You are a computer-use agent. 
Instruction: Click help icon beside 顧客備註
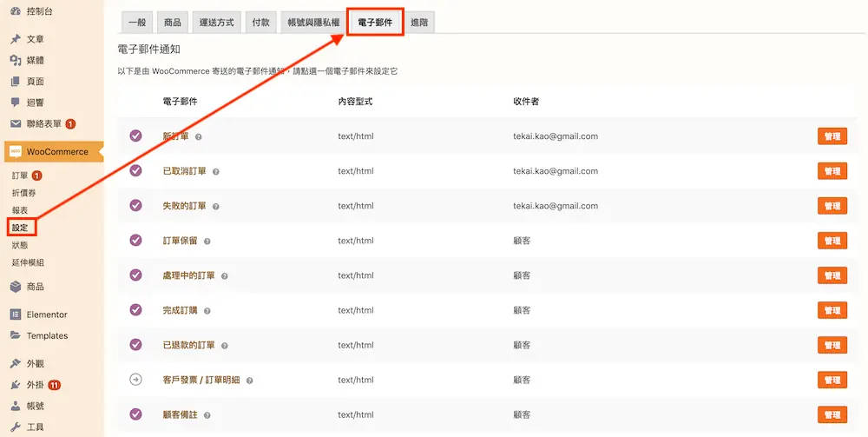point(207,414)
